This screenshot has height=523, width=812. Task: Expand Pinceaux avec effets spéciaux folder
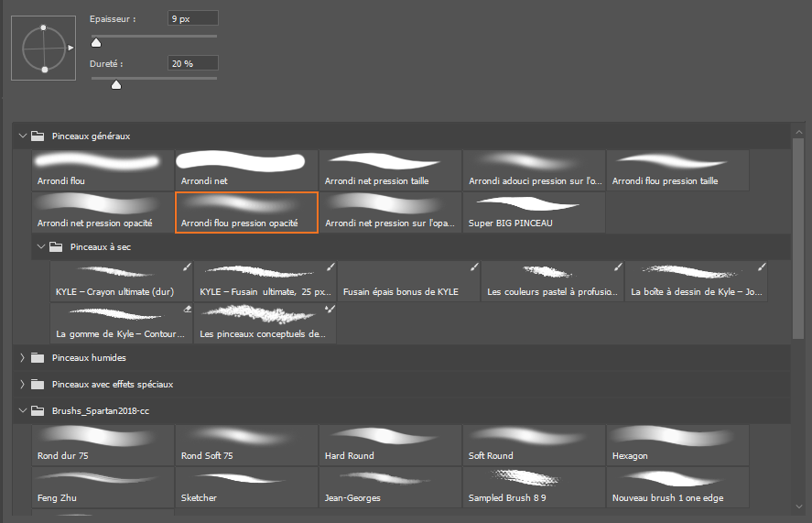[x=23, y=384]
